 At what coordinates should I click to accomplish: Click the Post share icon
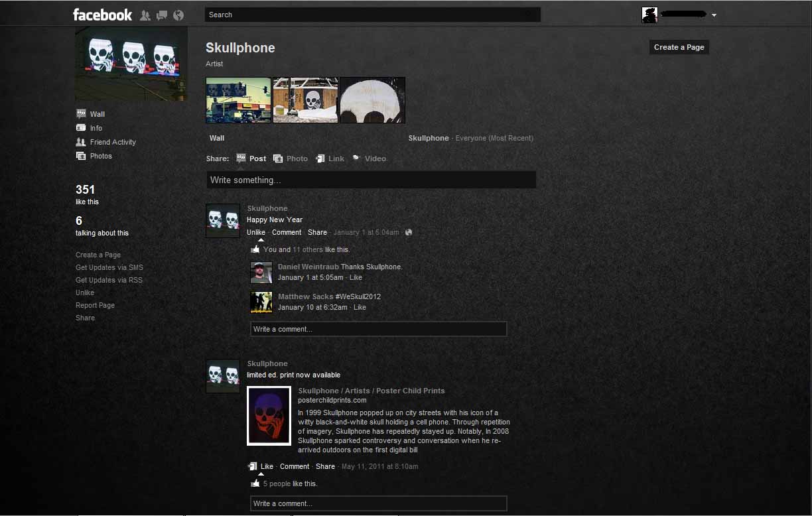(x=241, y=159)
